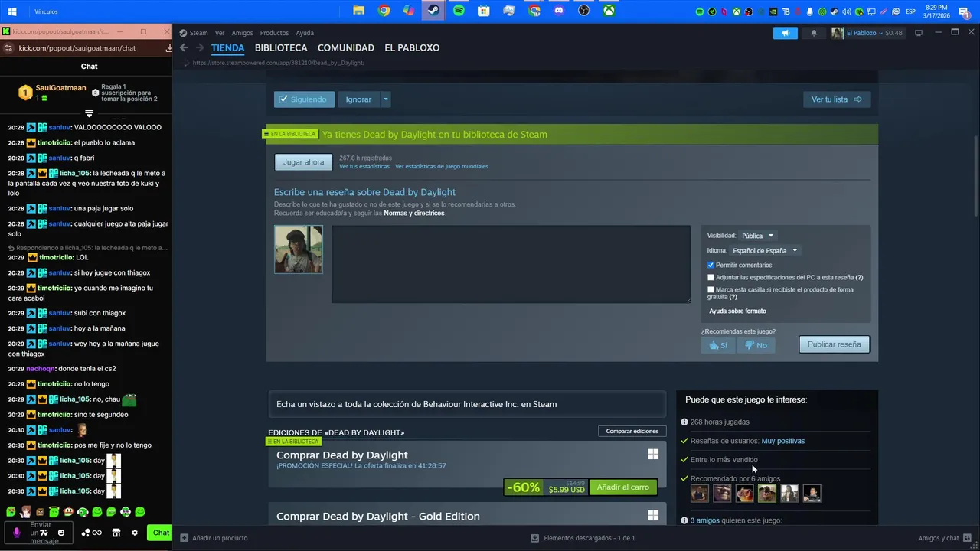
Task: Click page install icon in Kick address bar
Action: pos(168,48)
